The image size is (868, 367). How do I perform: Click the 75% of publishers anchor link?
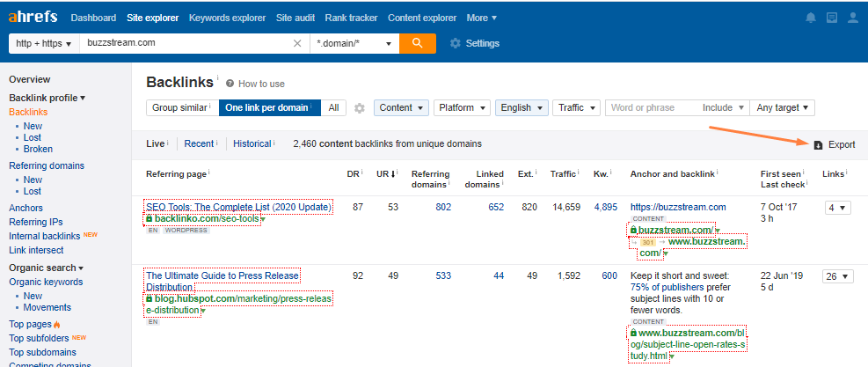(x=667, y=287)
